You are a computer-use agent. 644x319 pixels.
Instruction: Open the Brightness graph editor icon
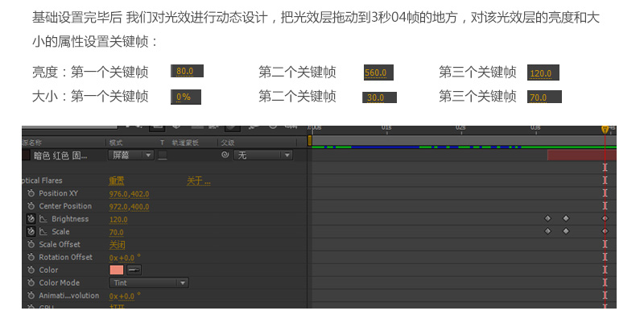coord(43,219)
